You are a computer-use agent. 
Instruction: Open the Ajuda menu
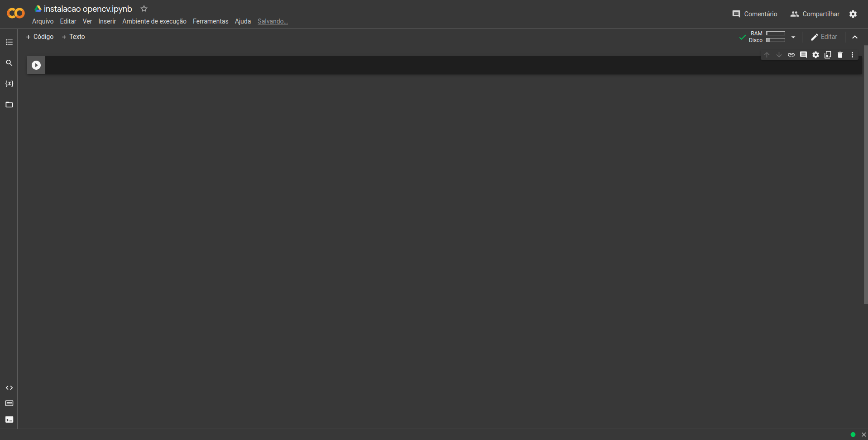coord(243,21)
